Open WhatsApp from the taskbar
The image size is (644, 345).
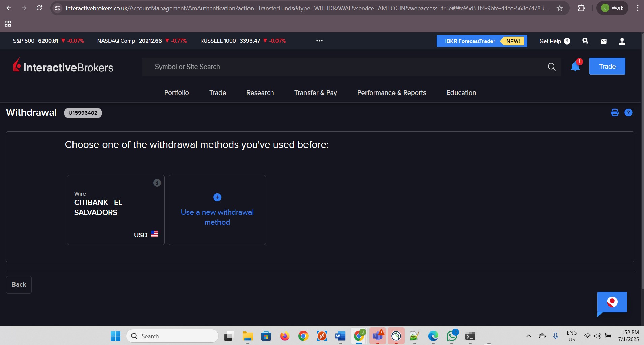[452, 336]
